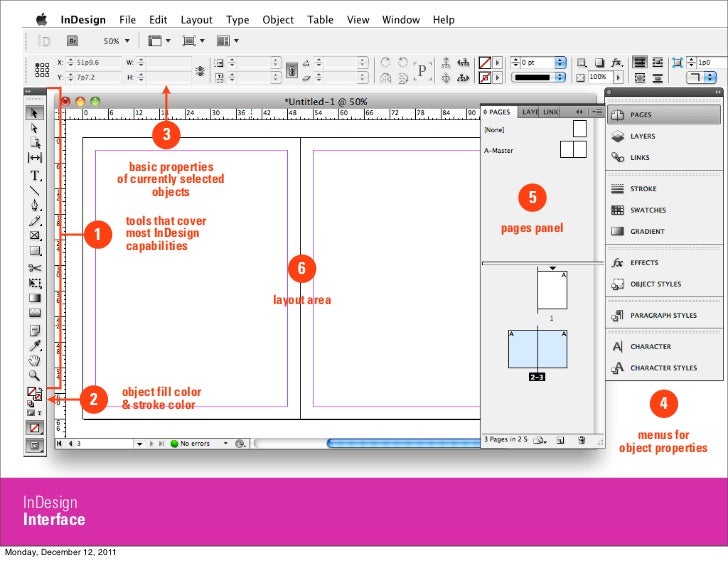Select the Type tool
The image size is (728, 561).
pyautogui.click(x=35, y=175)
